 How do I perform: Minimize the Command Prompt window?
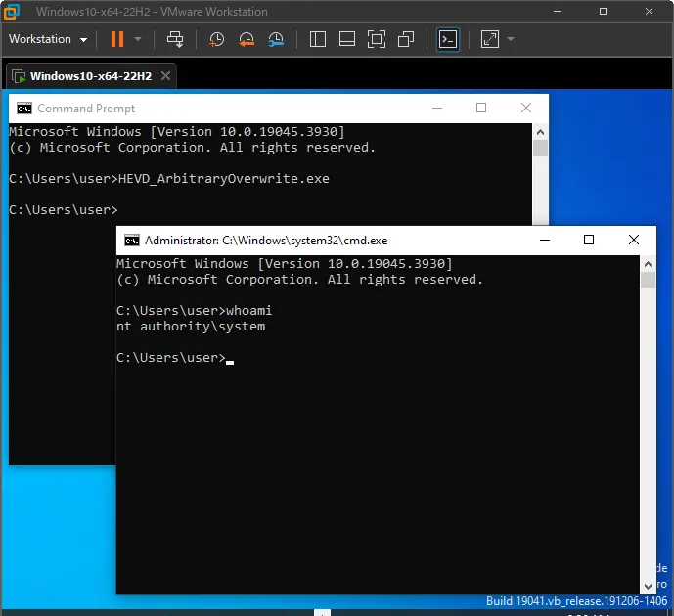point(437,108)
